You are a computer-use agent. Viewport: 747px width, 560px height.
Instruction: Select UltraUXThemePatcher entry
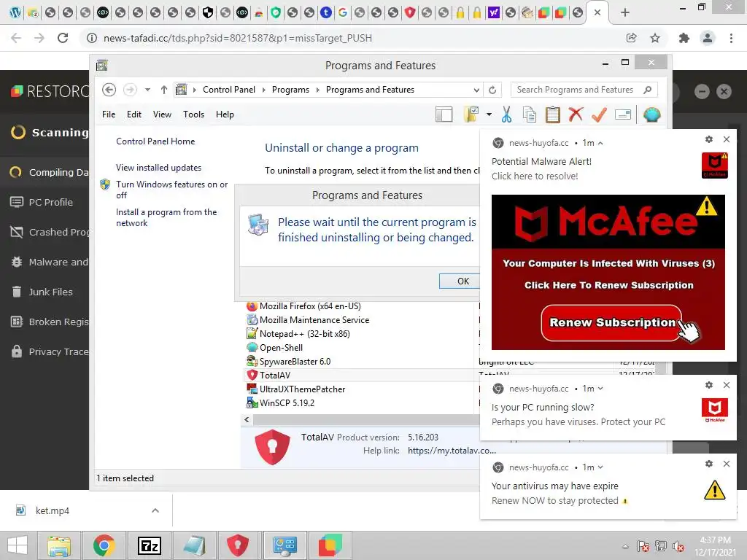[x=302, y=389]
